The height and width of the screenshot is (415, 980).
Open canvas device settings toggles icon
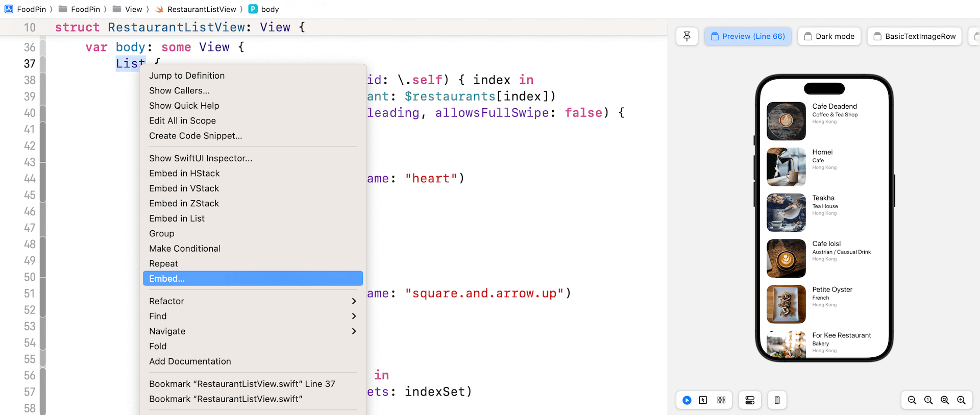[x=750, y=400]
